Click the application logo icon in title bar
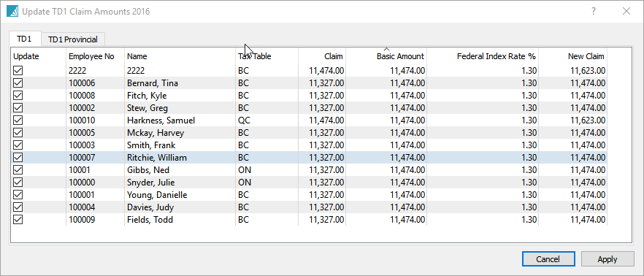Image resolution: width=644 pixels, height=276 pixels. point(12,11)
